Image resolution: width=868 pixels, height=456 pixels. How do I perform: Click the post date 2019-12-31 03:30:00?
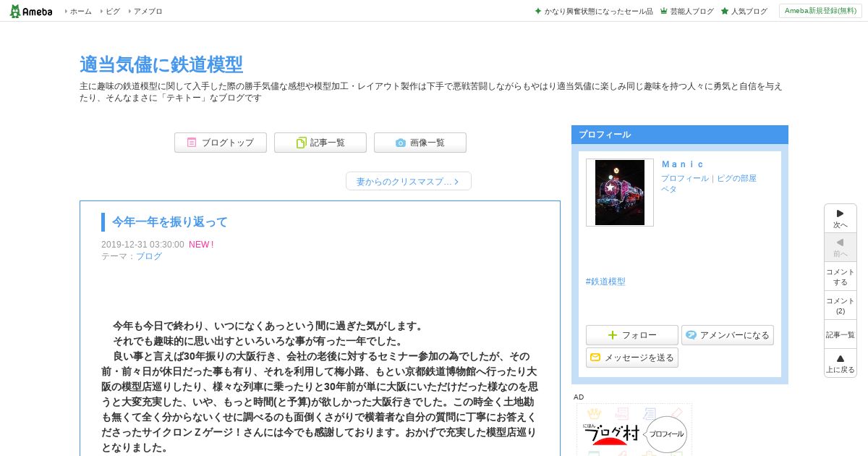(142, 245)
